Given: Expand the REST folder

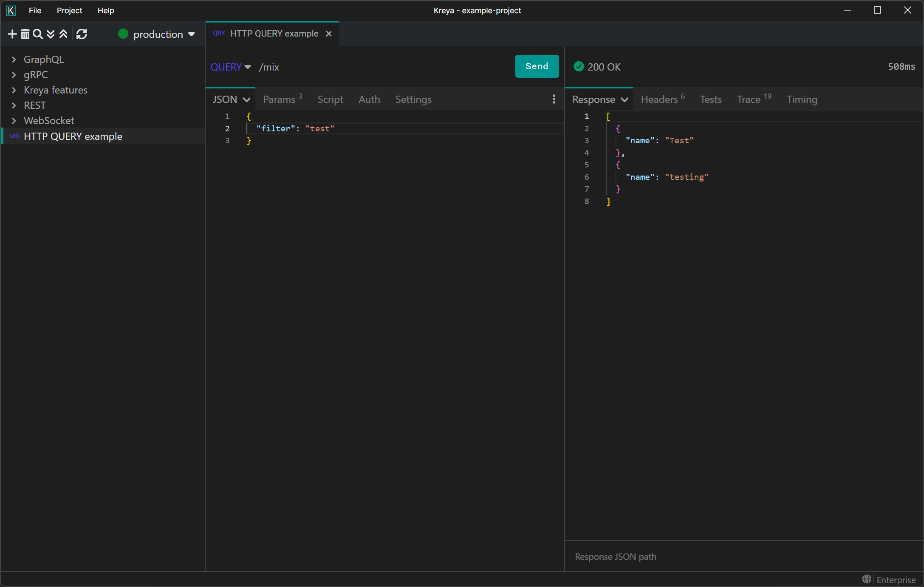Looking at the screenshot, I should [14, 105].
